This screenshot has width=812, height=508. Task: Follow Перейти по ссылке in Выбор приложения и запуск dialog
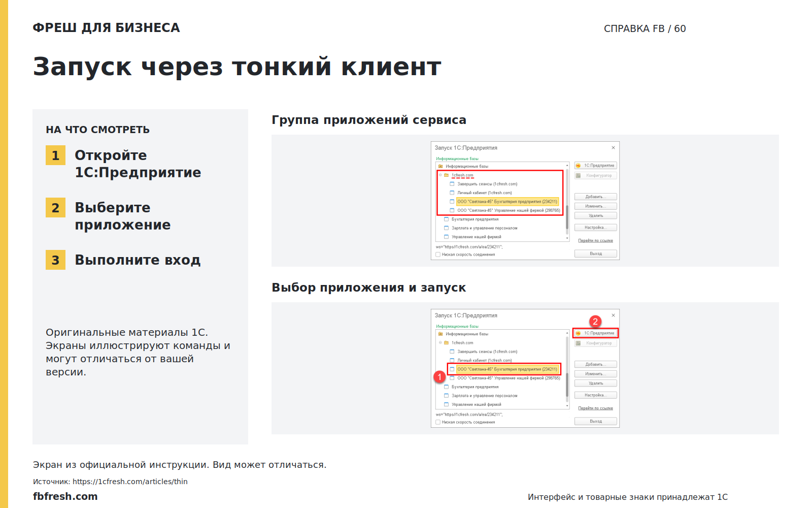595,408
